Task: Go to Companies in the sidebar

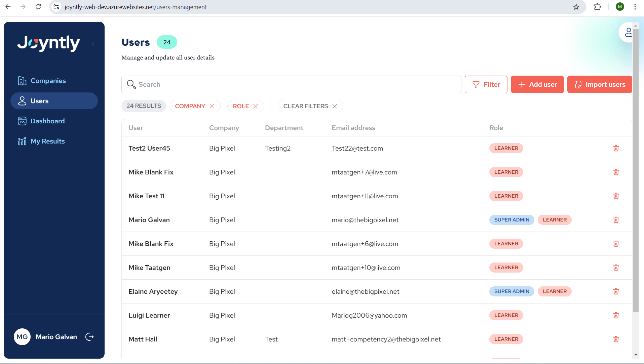Action: click(x=48, y=81)
